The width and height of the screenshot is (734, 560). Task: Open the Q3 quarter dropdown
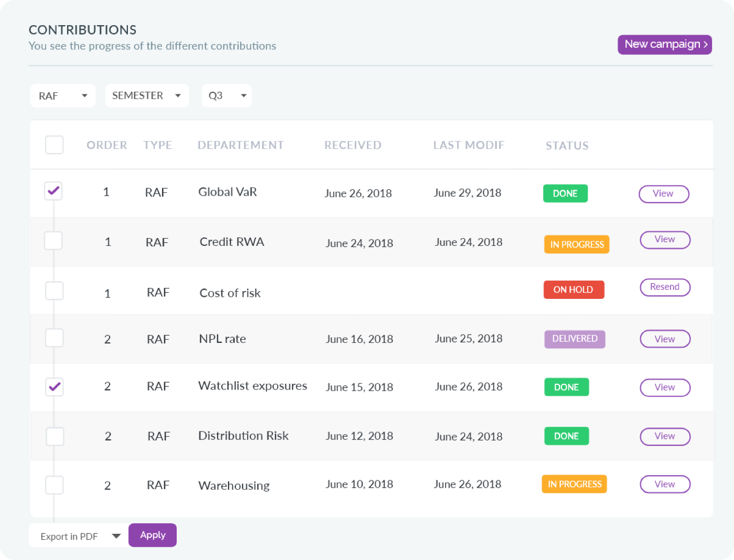pyautogui.click(x=226, y=96)
